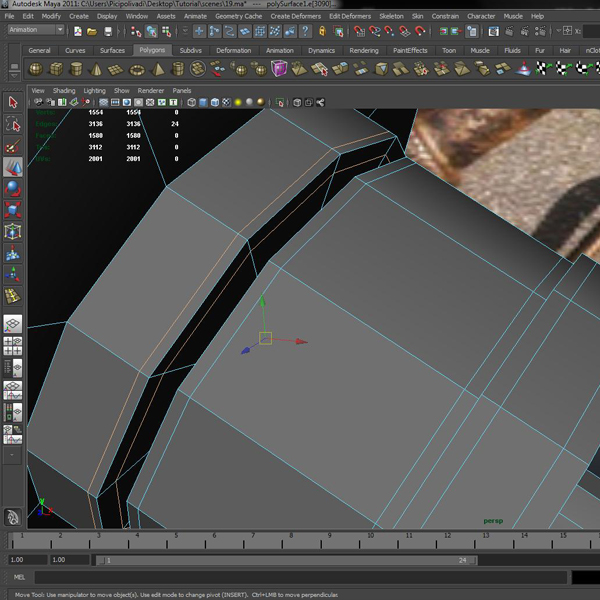Toggle snap to curves magnet
Screen dimensions: 600x600
point(374,31)
